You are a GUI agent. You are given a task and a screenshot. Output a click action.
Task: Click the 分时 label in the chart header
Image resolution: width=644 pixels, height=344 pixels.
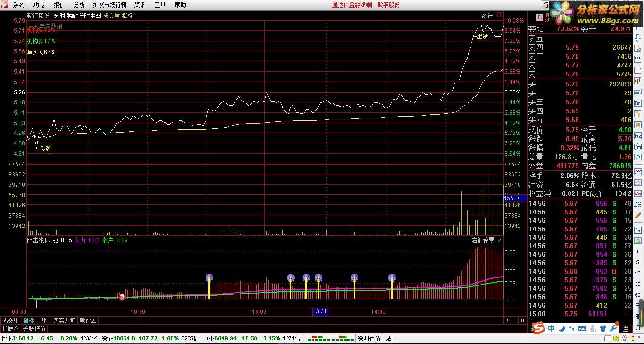click(x=60, y=16)
